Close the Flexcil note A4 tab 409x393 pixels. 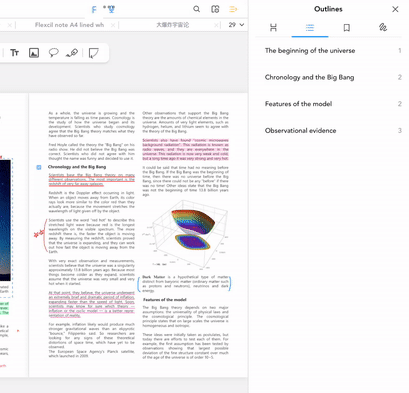pyautogui.click(x=113, y=25)
